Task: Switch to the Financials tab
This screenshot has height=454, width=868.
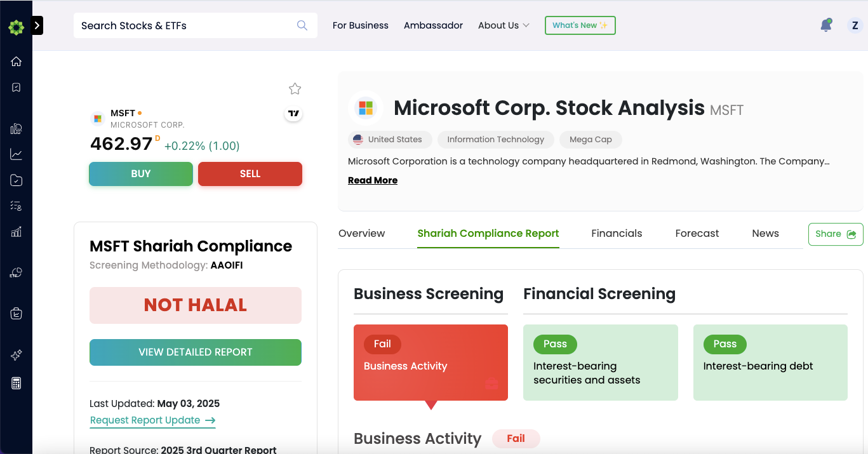Action: pyautogui.click(x=617, y=233)
